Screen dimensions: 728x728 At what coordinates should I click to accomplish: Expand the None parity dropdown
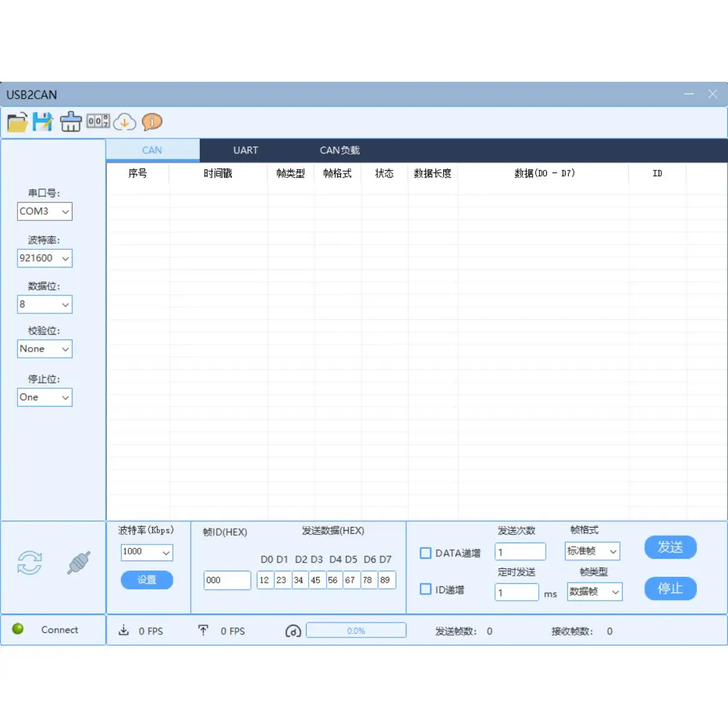click(x=44, y=349)
